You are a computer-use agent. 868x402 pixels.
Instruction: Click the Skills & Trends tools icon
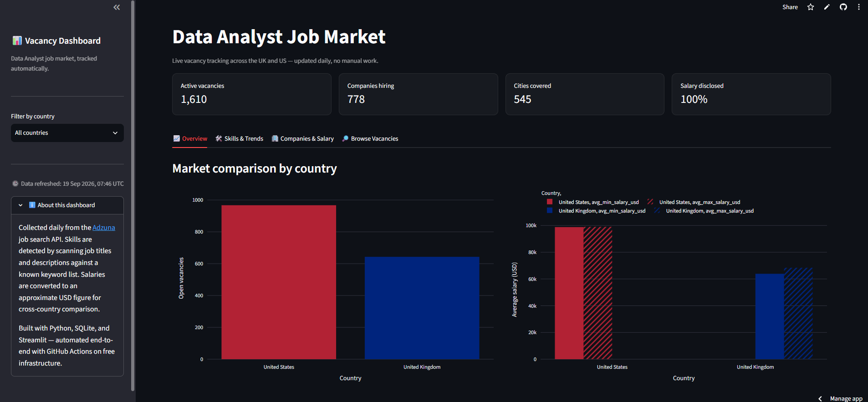(219, 138)
